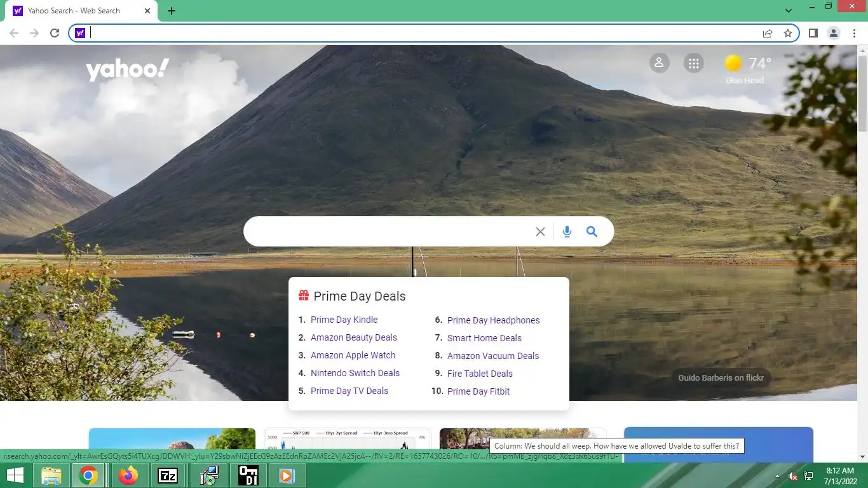The height and width of the screenshot is (488, 868).
Task: Open the Yahoo profile sign-in icon
Action: pos(659,63)
